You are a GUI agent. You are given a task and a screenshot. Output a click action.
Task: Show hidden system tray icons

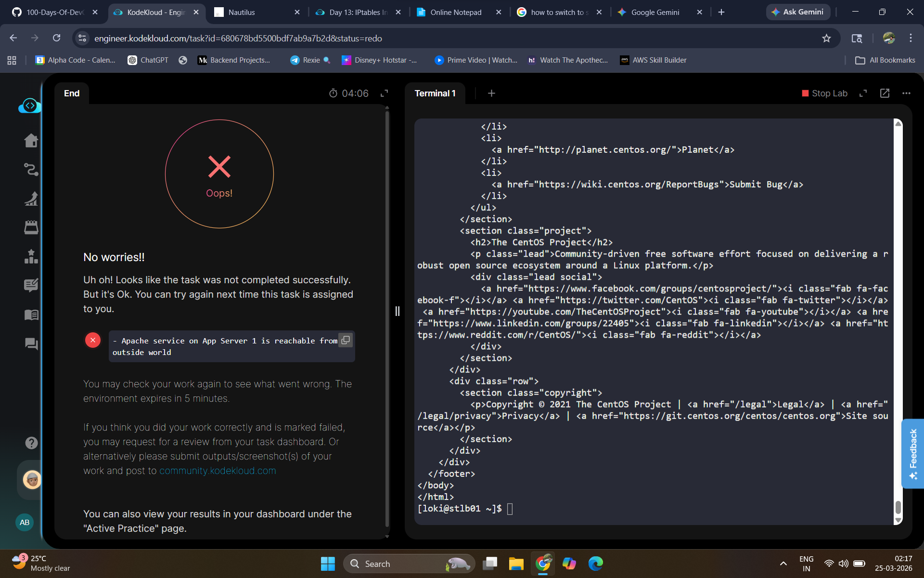[x=783, y=564]
